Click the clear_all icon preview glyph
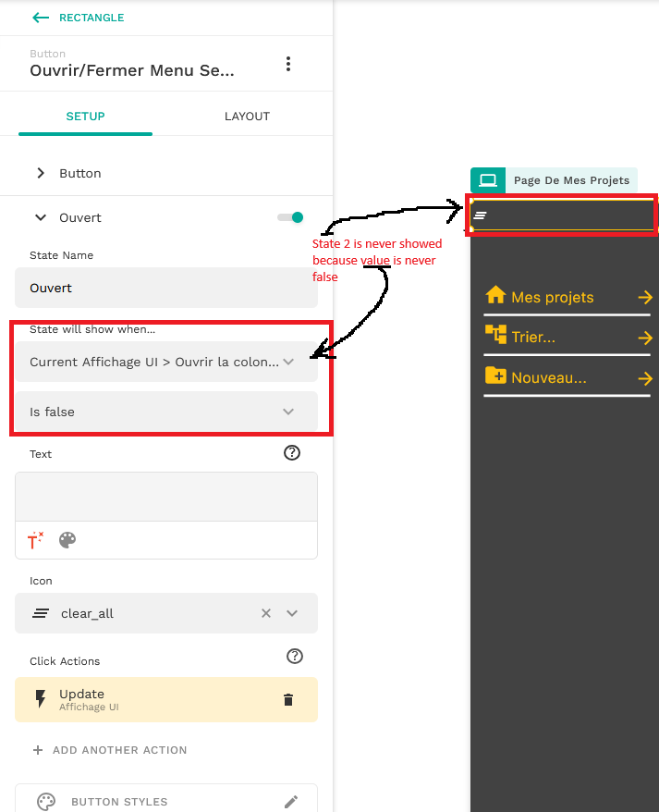The height and width of the screenshot is (812, 659). 41,613
